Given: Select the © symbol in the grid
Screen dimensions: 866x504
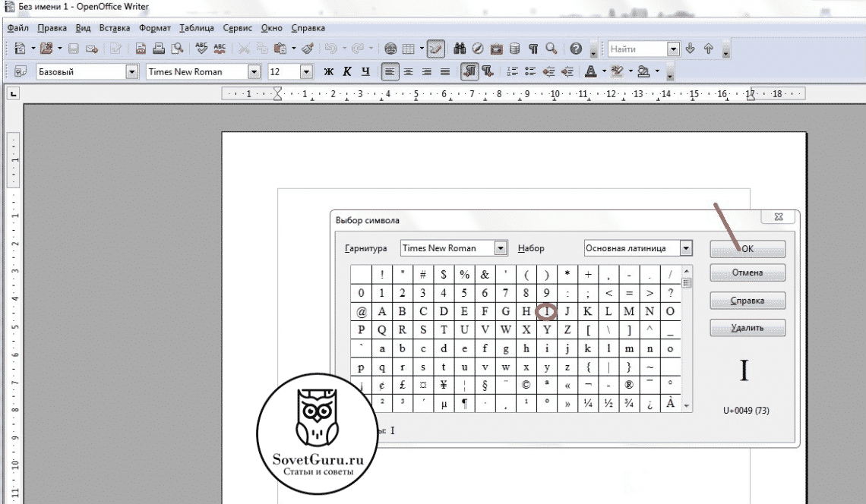Looking at the screenshot, I should (x=526, y=385).
